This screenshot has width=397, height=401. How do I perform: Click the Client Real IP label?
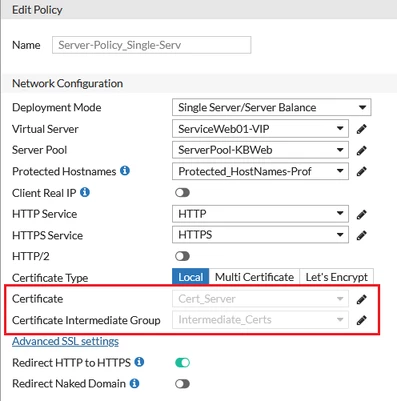coord(44,193)
